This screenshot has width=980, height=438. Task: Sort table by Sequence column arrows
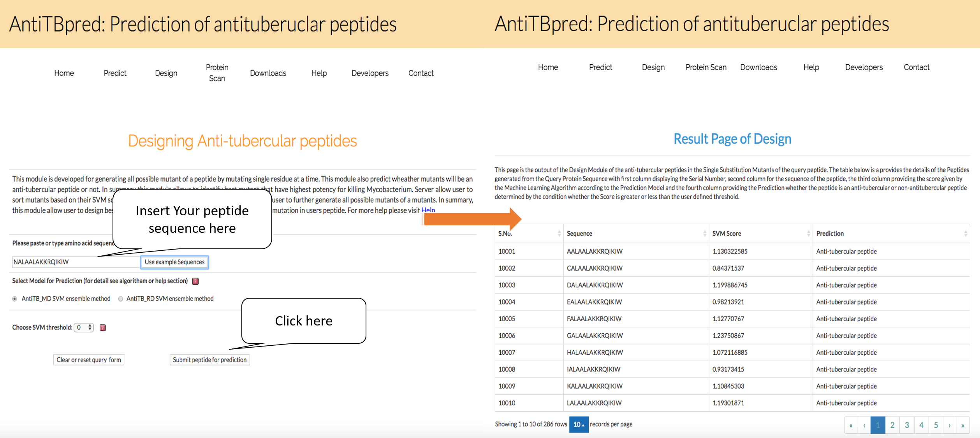click(704, 234)
